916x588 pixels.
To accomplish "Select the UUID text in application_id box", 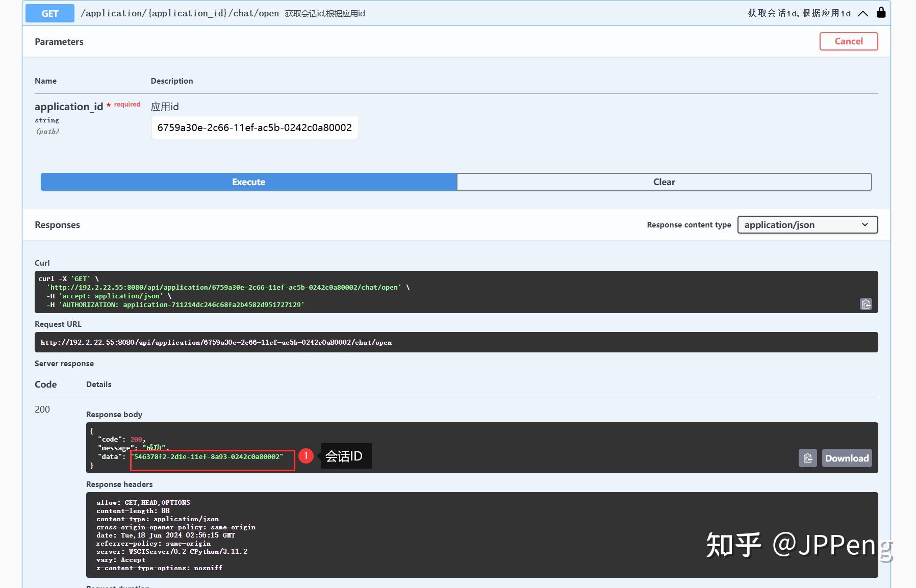I will [x=255, y=127].
